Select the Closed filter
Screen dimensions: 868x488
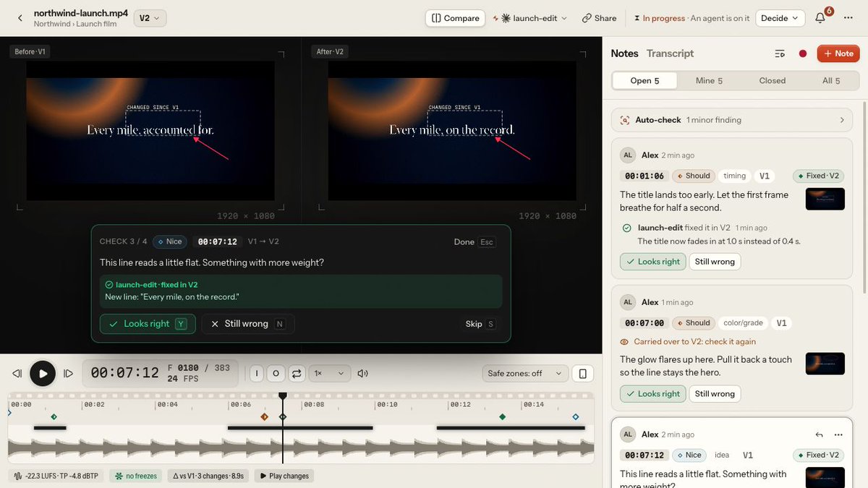pos(772,80)
